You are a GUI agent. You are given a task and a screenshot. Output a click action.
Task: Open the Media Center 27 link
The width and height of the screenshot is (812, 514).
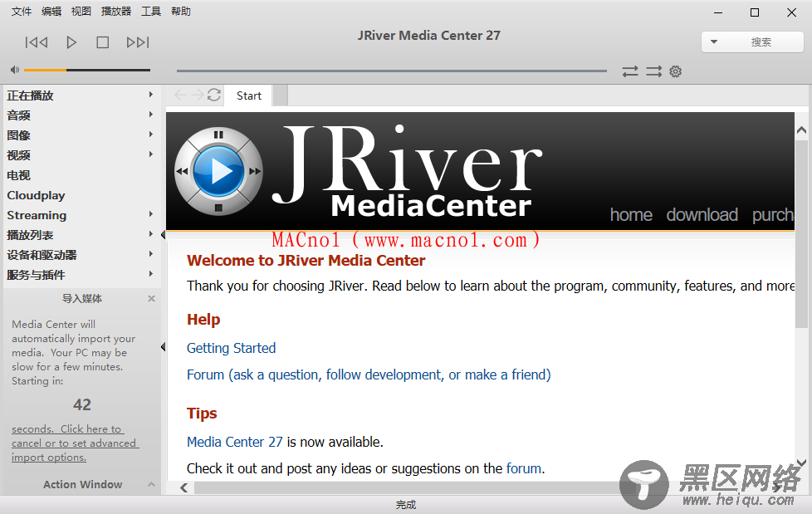[235, 442]
